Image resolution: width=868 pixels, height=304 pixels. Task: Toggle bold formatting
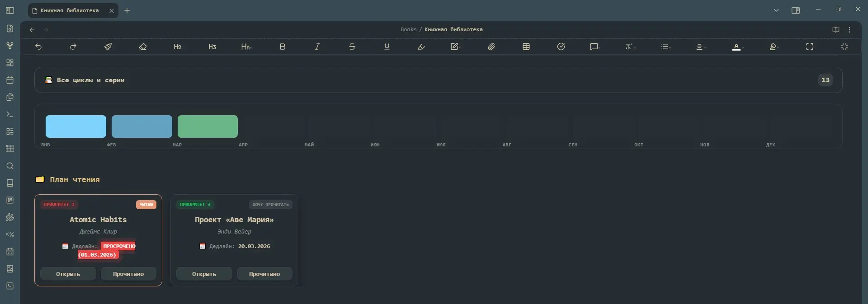(x=283, y=47)
